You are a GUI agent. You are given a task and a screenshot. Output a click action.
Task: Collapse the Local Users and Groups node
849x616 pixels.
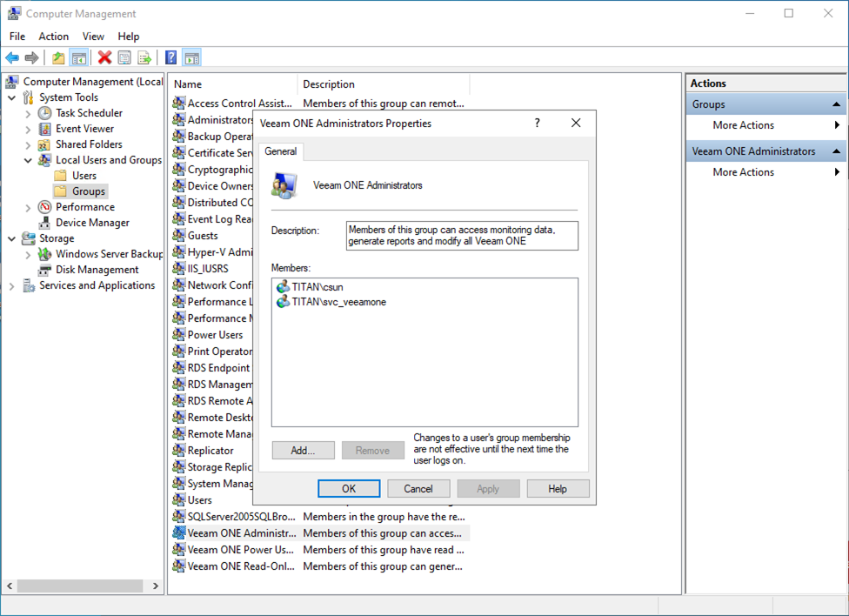(28, 160)
